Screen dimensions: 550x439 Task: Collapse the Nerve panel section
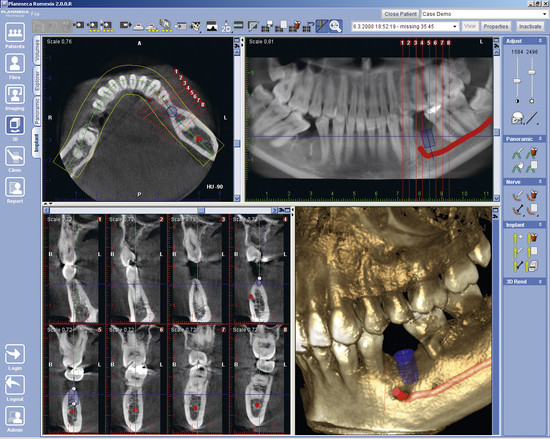coord(524,182)
